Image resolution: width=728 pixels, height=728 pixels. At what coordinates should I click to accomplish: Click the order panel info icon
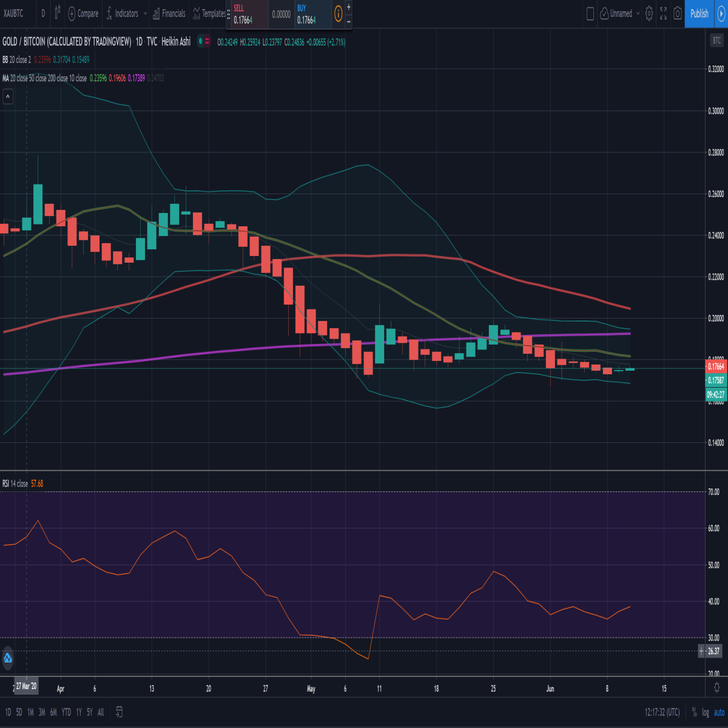[339, 14]
